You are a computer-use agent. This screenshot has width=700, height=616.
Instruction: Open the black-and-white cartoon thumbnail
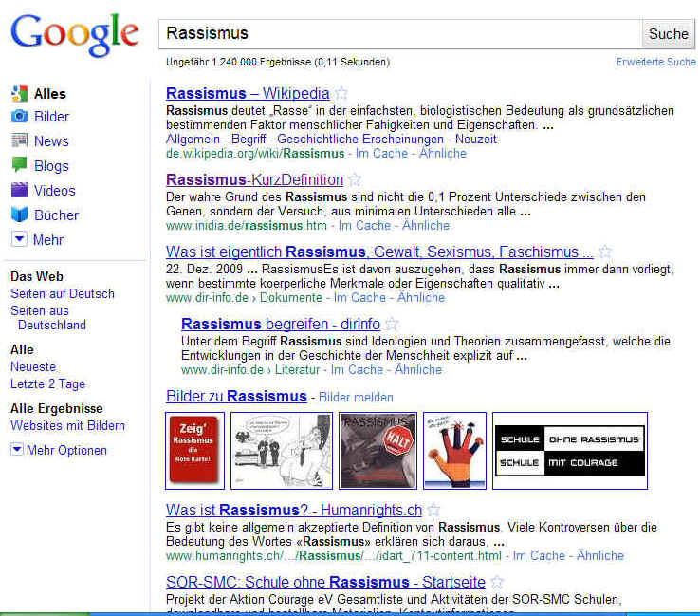pos(282,451)
